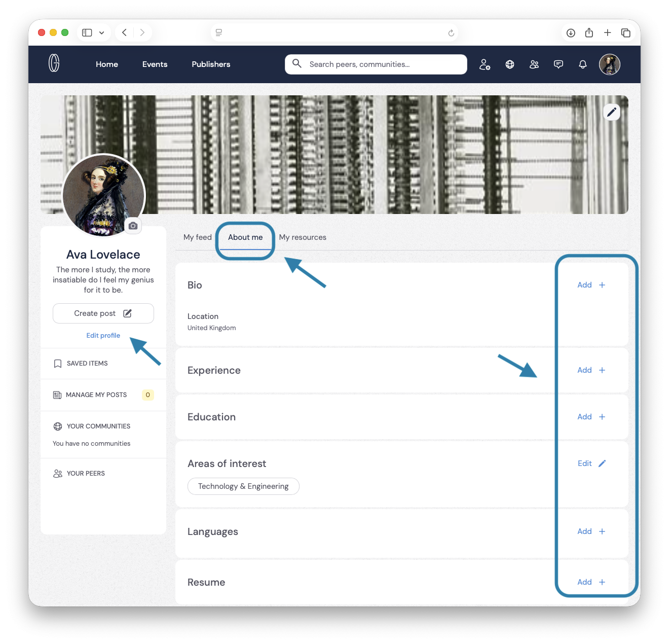The height and width of the screenshot is (644, 669).
Task: Click the peers group icon in navbar
Action: pos(534,64)
